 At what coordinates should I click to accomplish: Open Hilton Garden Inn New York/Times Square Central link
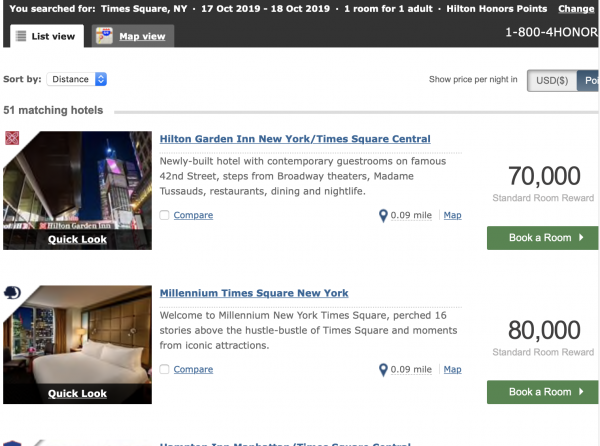pyautogui.click(x=295, y=139)
